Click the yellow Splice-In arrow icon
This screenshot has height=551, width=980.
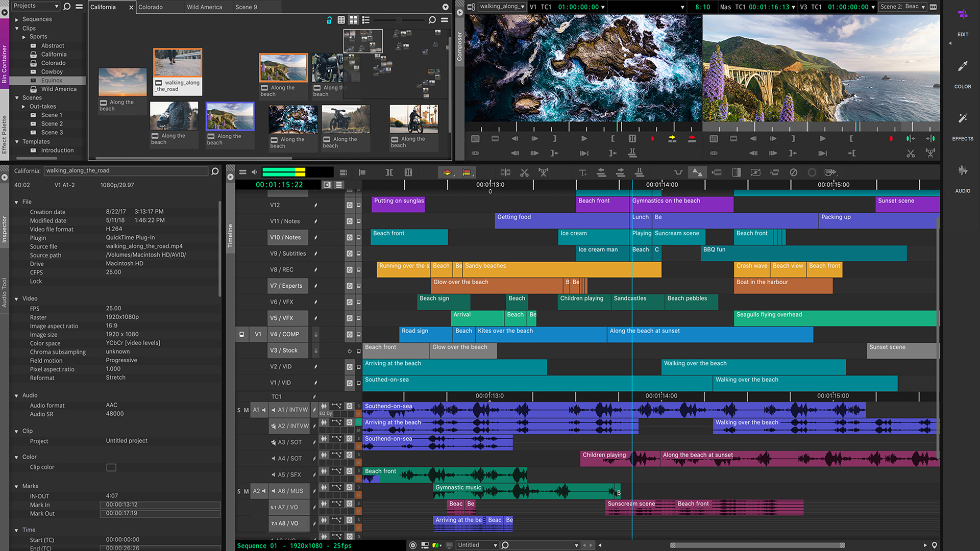pyautogui.click(x=672, y=138)
